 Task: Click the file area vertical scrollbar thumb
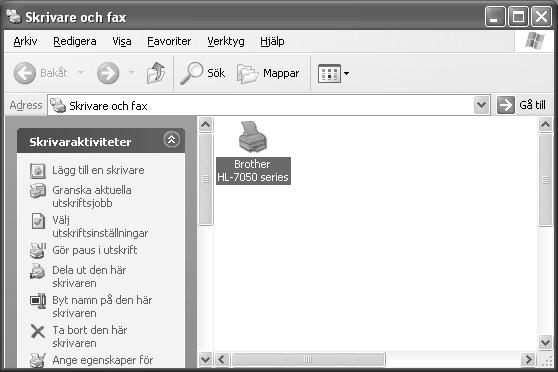[546, 180]
